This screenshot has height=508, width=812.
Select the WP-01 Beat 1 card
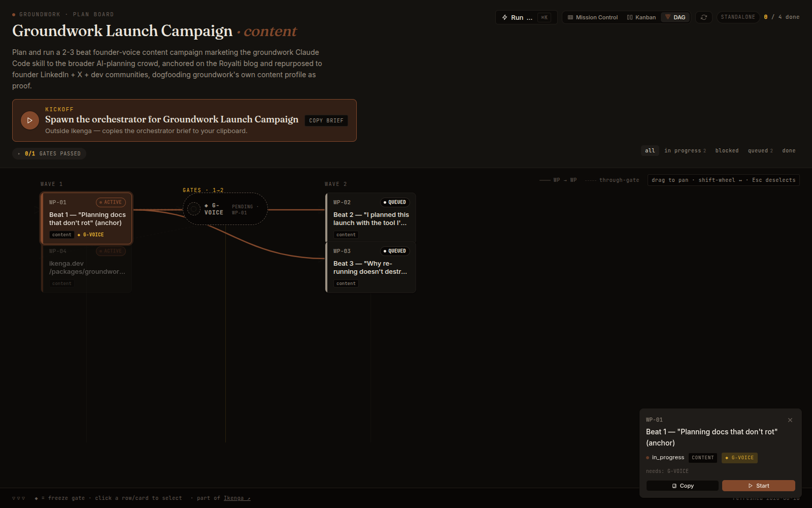(x=87, y=218)
